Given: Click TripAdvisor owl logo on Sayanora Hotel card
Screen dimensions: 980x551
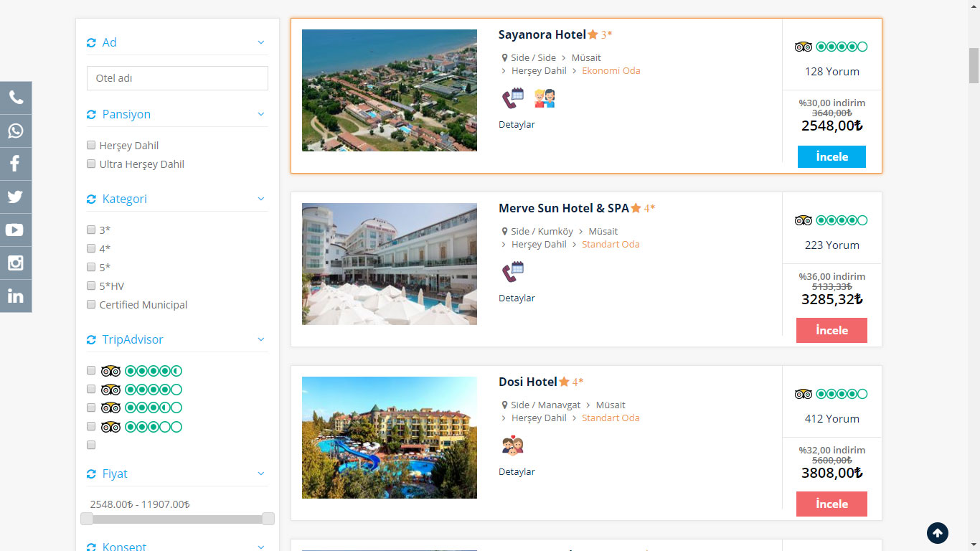Looking at the screenshot, I should 804,47.
